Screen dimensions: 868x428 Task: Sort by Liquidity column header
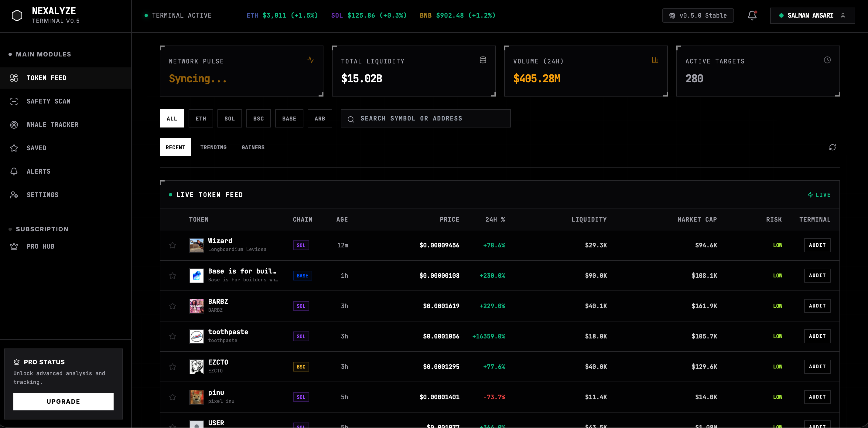click(589, 219)
